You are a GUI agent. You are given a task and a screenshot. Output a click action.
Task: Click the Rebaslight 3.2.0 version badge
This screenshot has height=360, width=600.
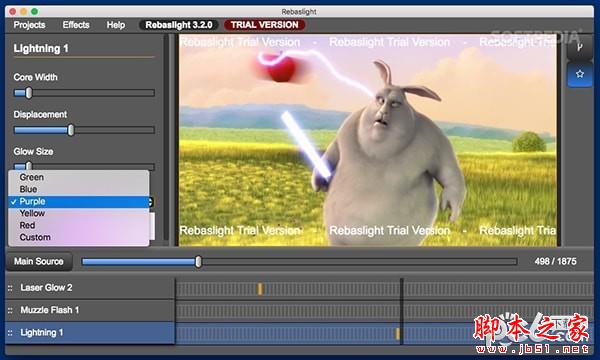pyautogui.click(x=179, y=25)
